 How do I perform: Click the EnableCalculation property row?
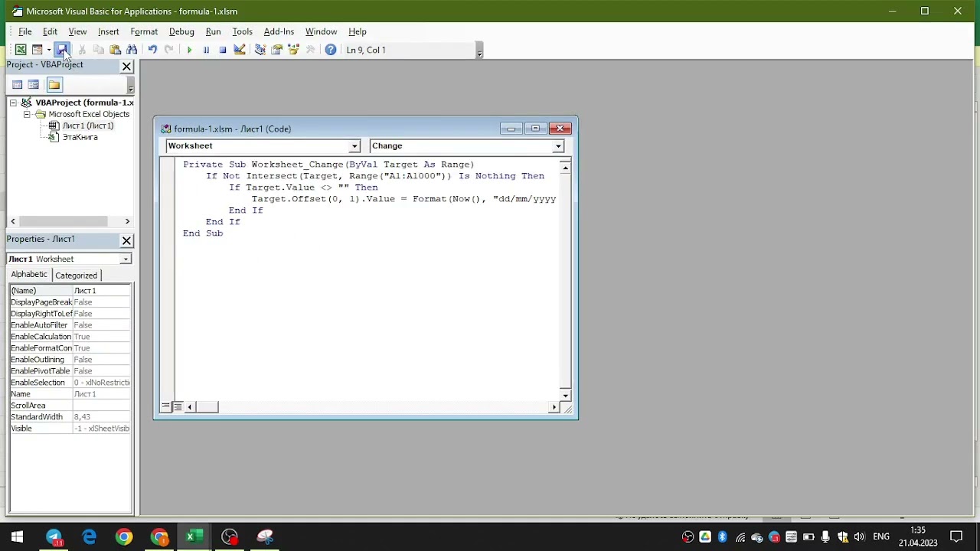(70, 337)
